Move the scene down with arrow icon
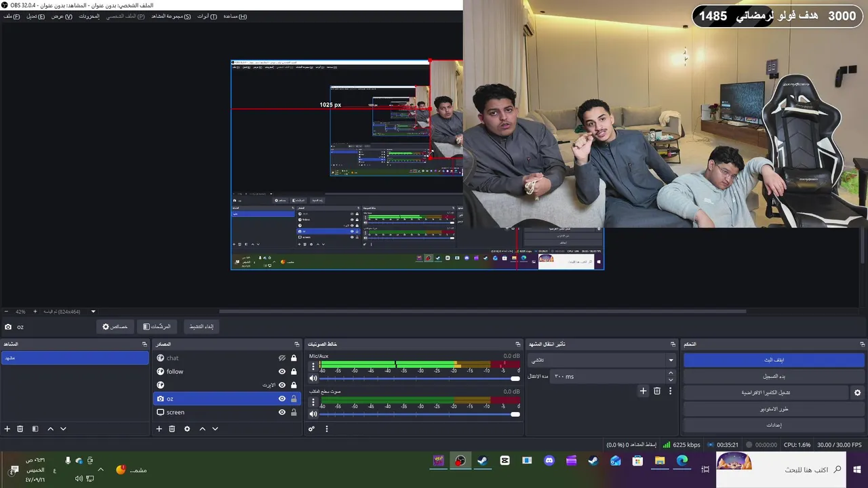The height and width of the screenshot is (488, 868). click(x=63, y=429)
